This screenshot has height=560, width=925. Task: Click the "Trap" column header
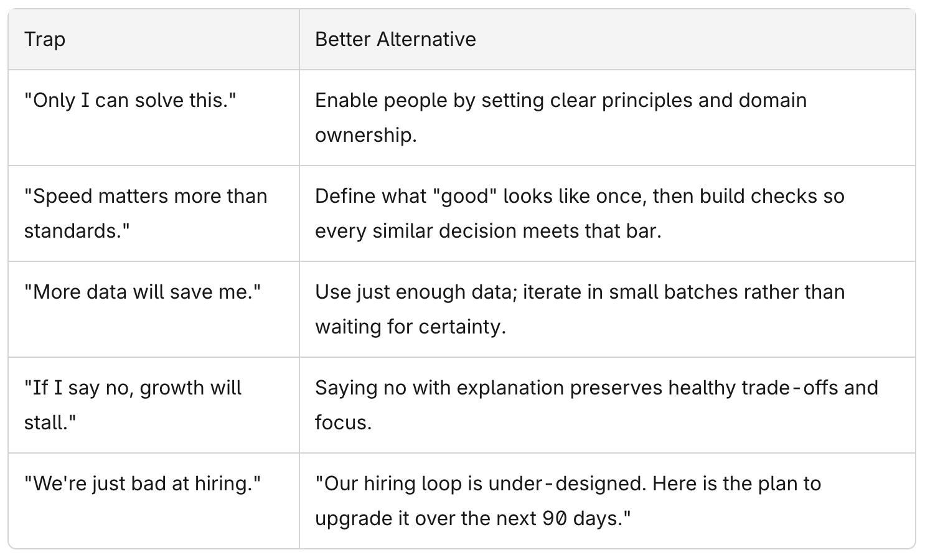coord(154,39)
